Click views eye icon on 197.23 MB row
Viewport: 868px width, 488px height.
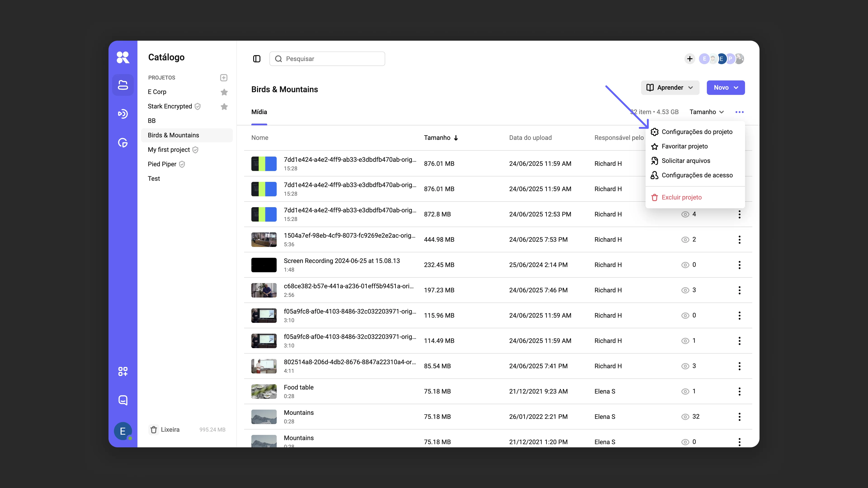[685, 290]
